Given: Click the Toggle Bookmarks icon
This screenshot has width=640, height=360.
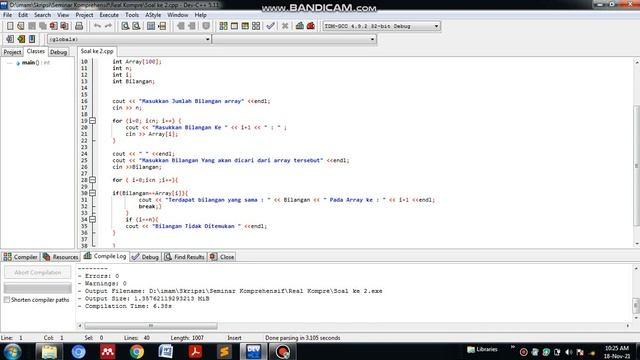Looking at the screenshot, I should tap(21, 39).
